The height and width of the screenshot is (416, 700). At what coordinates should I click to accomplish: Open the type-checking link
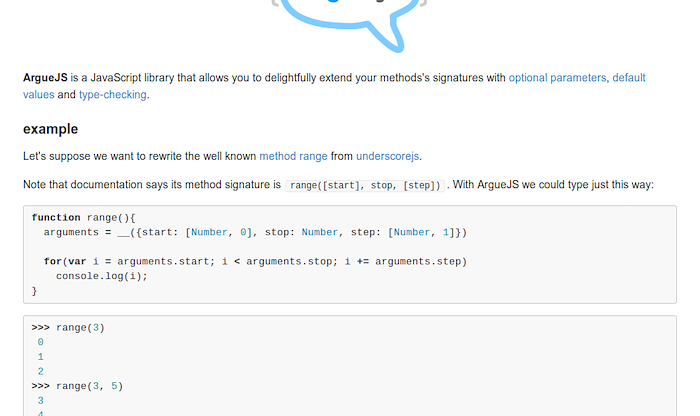point(112,95)
